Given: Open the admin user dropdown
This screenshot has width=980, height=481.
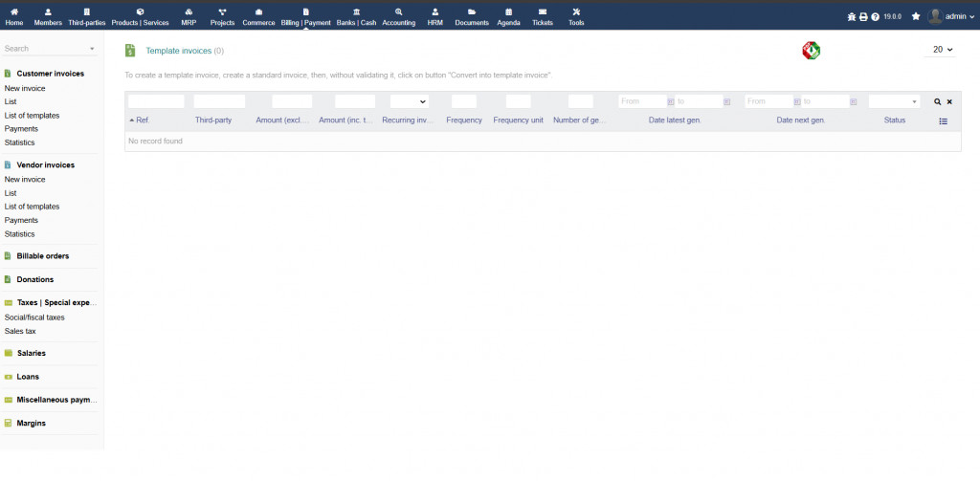Looking at the screenshot, I should click(x=950, y=17).
